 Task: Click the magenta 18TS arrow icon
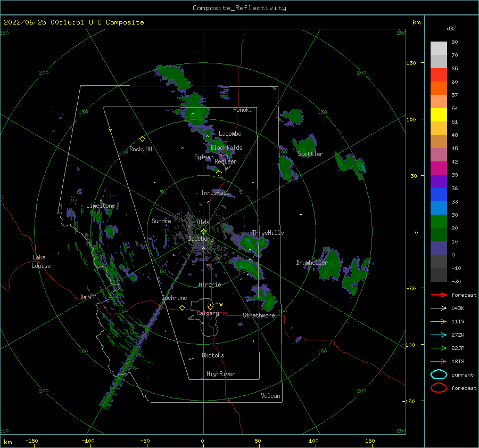coord(439,362)
